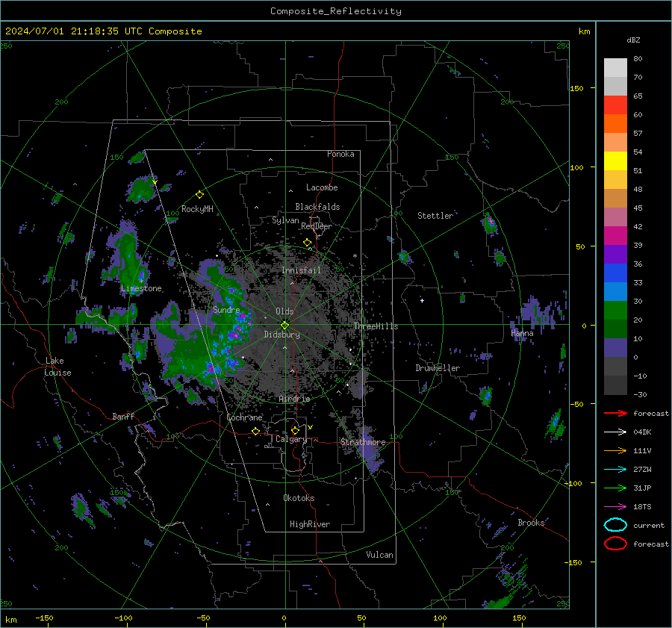
Task: Click the dBZ scale heading
Action: [633, 40]
